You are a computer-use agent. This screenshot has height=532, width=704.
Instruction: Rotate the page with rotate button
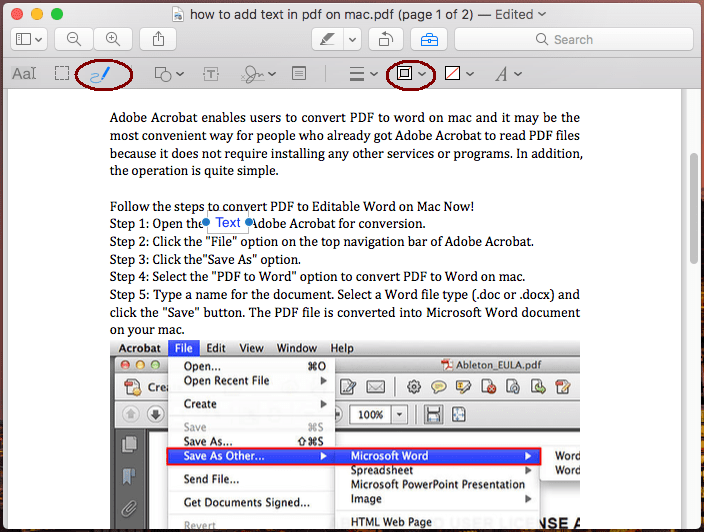[386, 40]
